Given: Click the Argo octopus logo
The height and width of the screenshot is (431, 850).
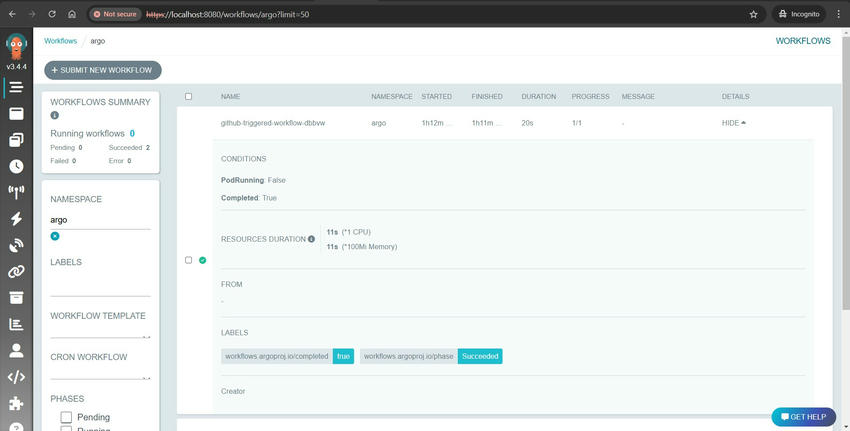Looking at the screenshot, I should pyautogui.click(x=16, y=47).
